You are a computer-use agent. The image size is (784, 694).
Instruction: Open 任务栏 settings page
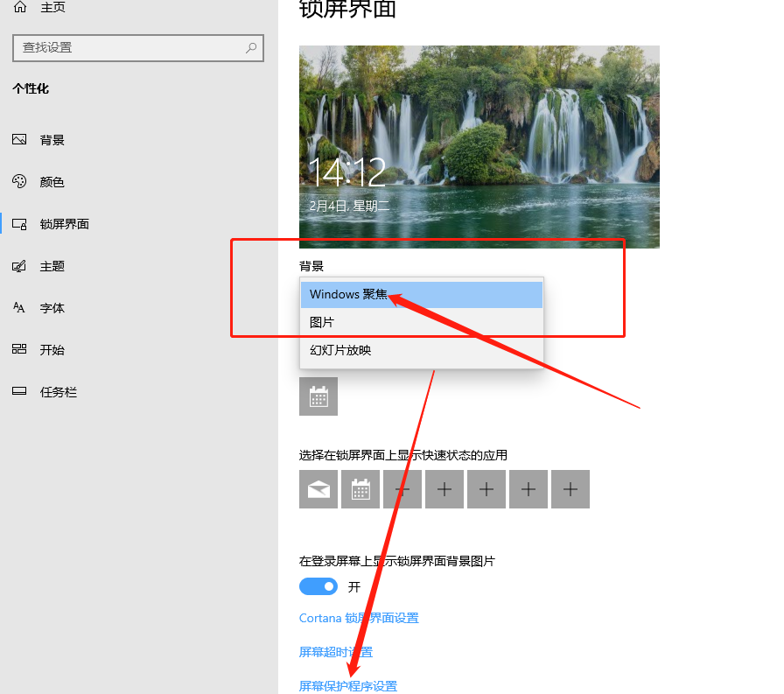pyautogui.click(x=59, y=392)
